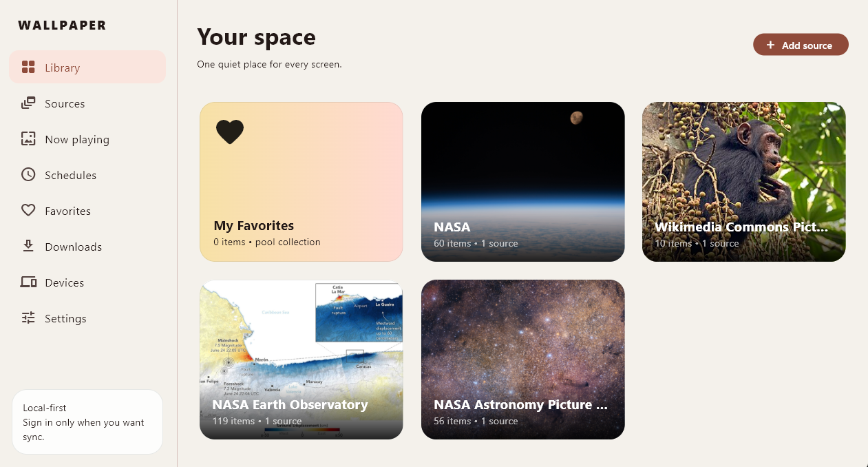Open the NASA Earth Observatory collection
This screenshot has height=467, width=868.
click(x=301, y=360)
